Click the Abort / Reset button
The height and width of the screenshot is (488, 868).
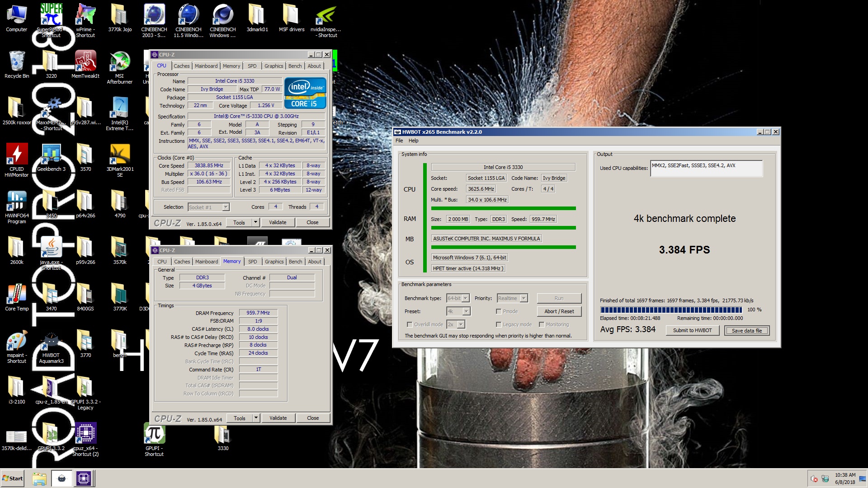[x=559, y=311]
